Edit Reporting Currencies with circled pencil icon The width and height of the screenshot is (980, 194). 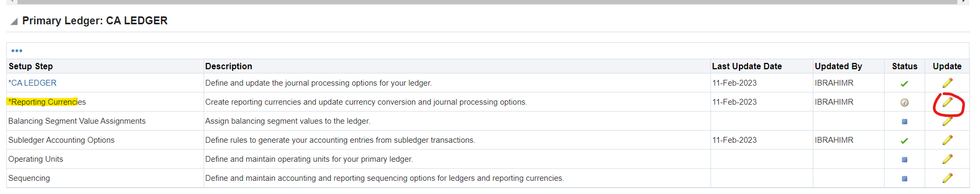point(947,102)
